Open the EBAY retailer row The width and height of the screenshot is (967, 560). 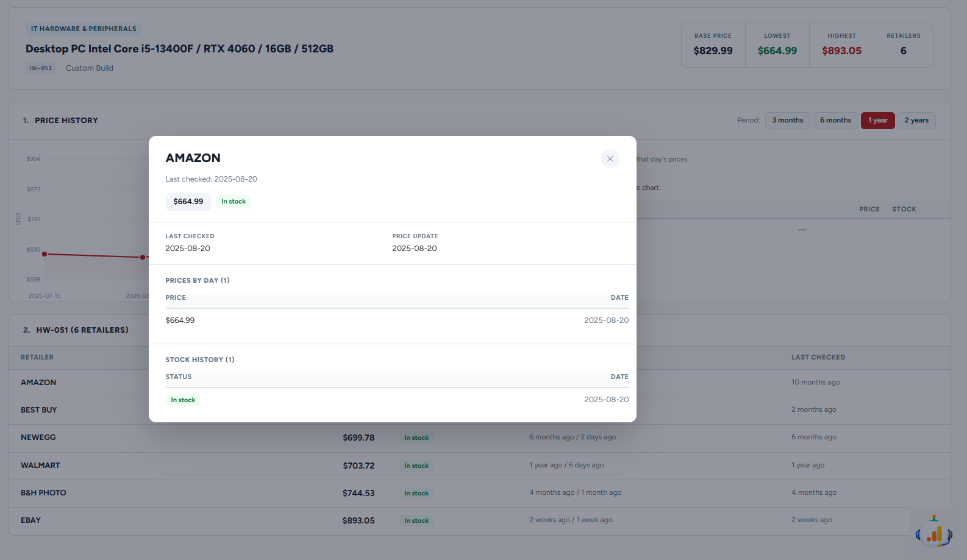[479, 520]
